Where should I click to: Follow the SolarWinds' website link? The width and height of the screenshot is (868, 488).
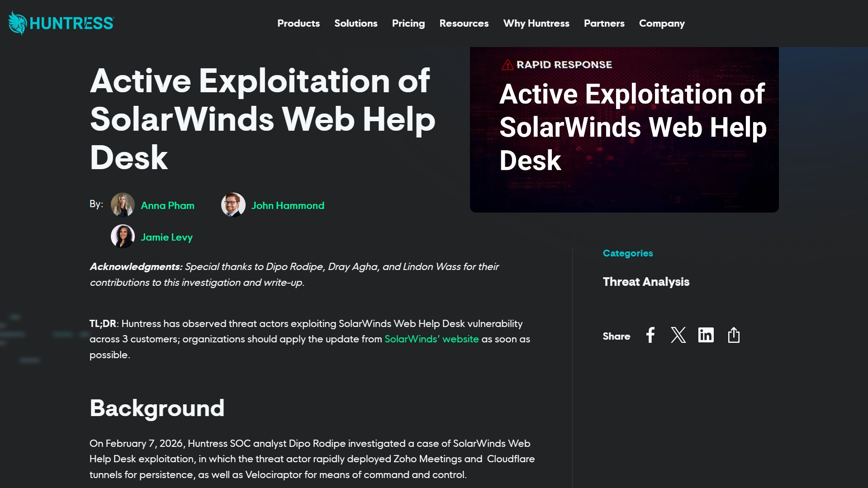tap(431, 339)
